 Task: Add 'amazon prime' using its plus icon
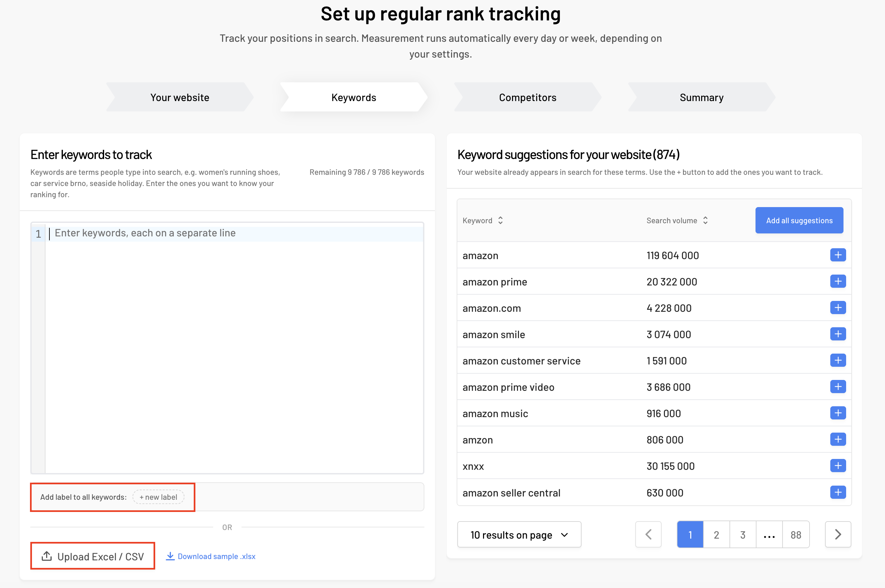click(x=838, y=281)
